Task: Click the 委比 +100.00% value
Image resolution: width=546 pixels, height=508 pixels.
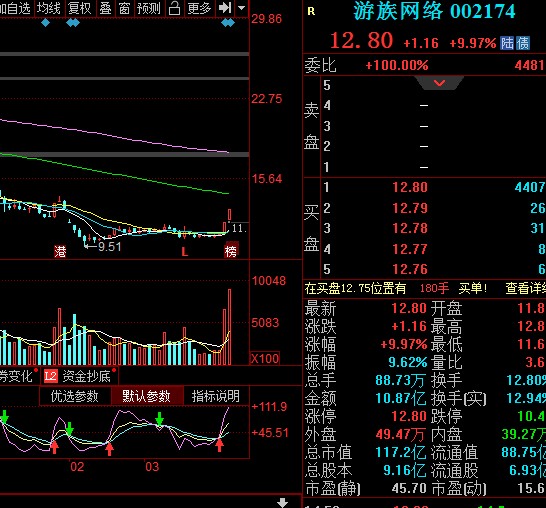Action: click(397, 65)
